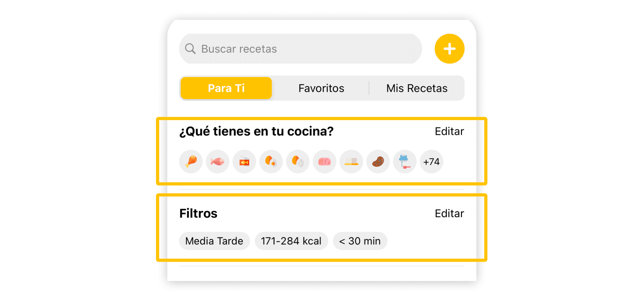Viewport: 644px width, 297px height.
Task: Switch to the Favoritos tab
Action: tap(321, 88)
